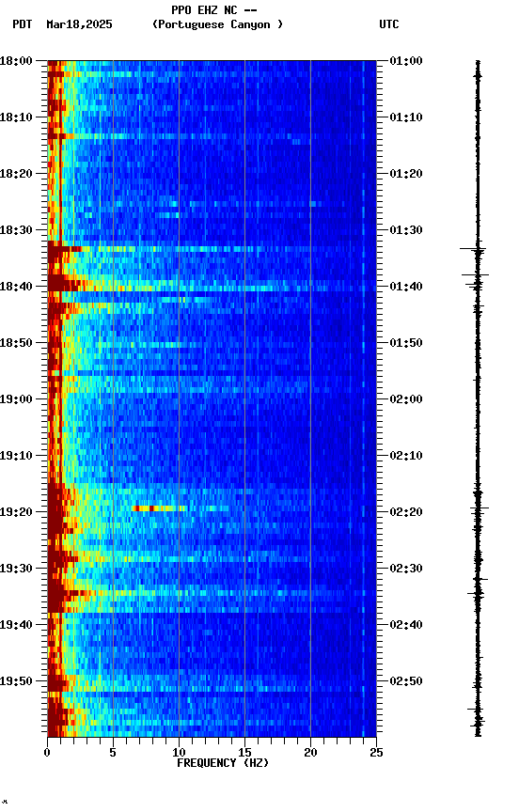Click the '25' frequency axis label
The height and width of the screenshot is (812, 519).
coord(376,753)
